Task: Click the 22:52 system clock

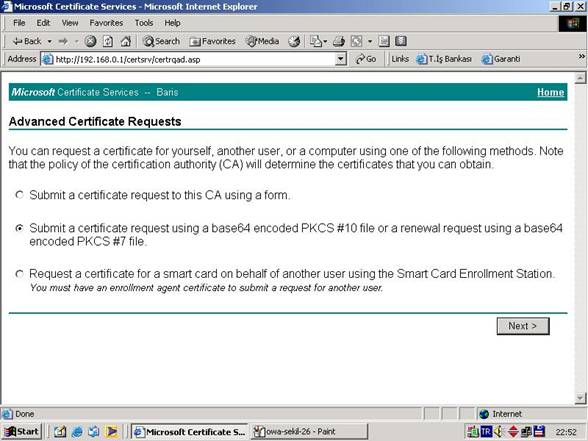Action: click(x=566, y=432)
